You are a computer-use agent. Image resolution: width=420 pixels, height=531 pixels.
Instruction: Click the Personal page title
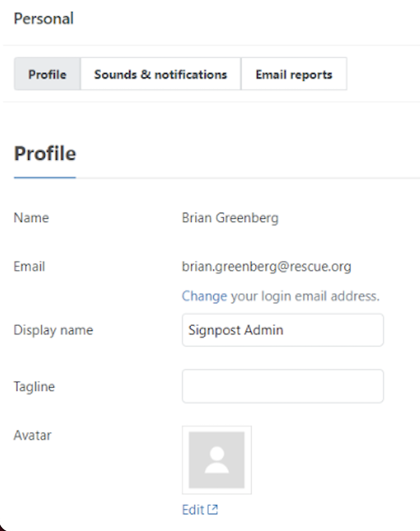click(x=43, y=18)
